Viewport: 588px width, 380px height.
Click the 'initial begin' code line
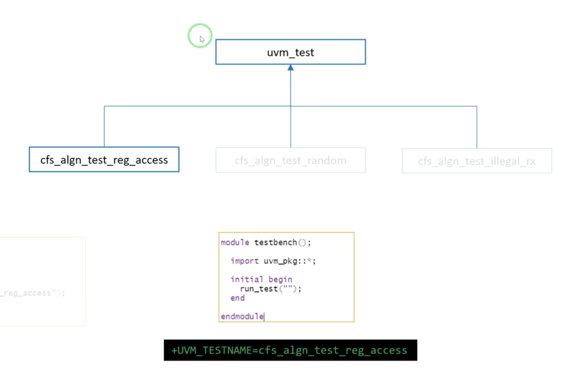pos(261,279)
